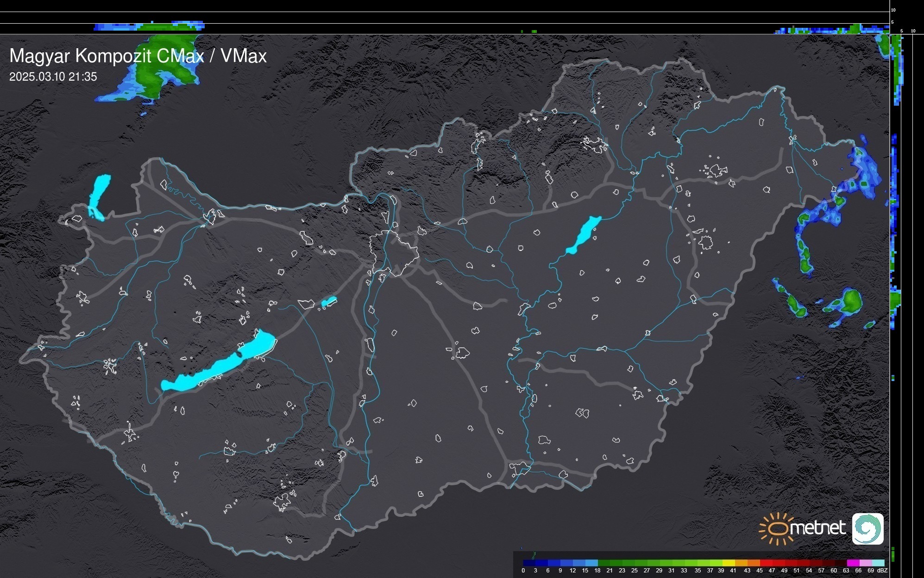
Task: Select the magenta 63 dBZ color swatch
Action: point(852,563)
